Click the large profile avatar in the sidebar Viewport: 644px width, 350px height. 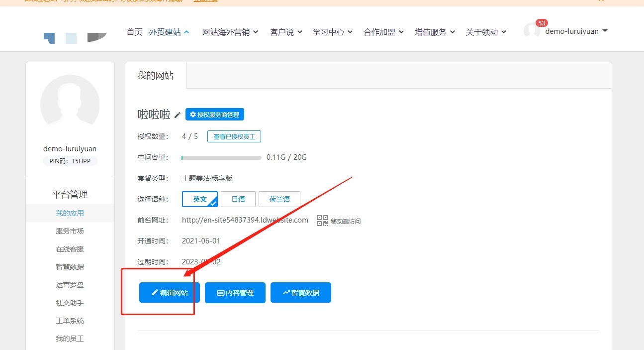coord(70,105)
